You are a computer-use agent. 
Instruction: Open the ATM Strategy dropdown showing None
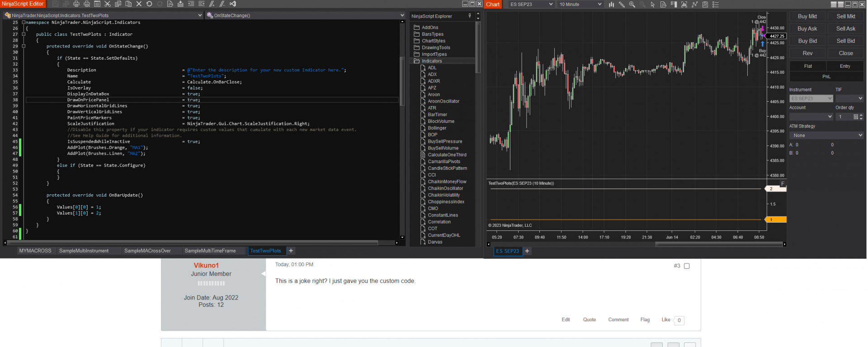tap(826, 136)
